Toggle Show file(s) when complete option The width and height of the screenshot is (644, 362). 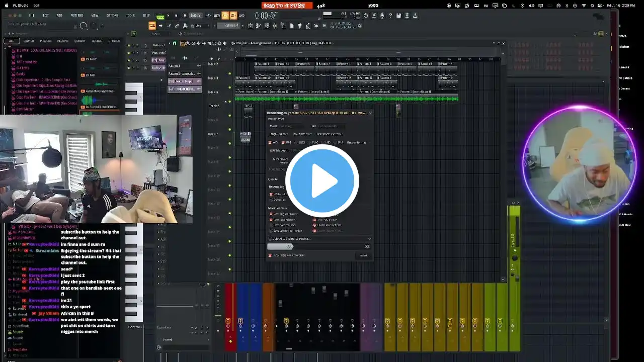(x=287, y=255)
